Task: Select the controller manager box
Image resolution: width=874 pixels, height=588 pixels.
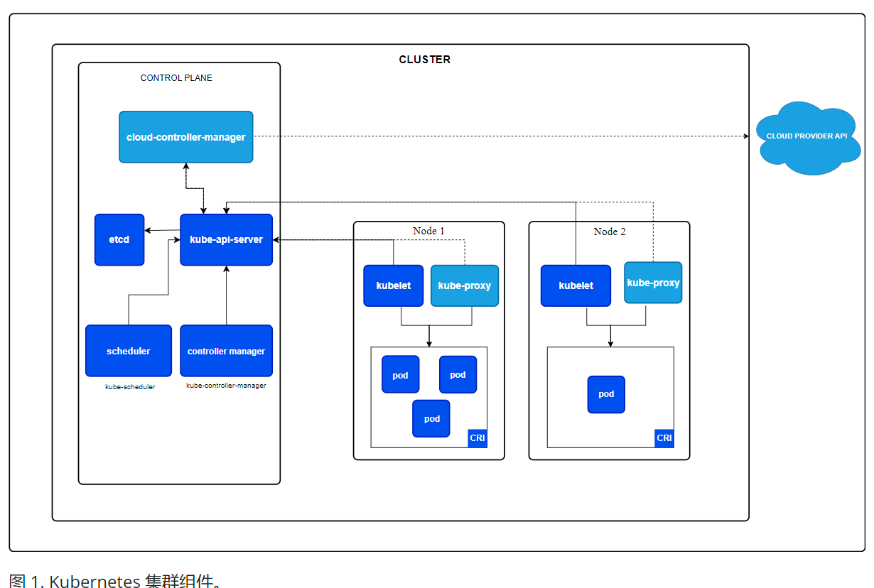Action: 226,351
